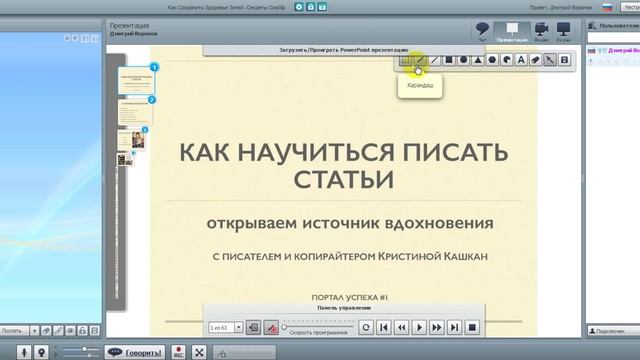The width and height of the screenshot is (640, 360).
Task: Play the presentation
Action: [x=419, y=327]
